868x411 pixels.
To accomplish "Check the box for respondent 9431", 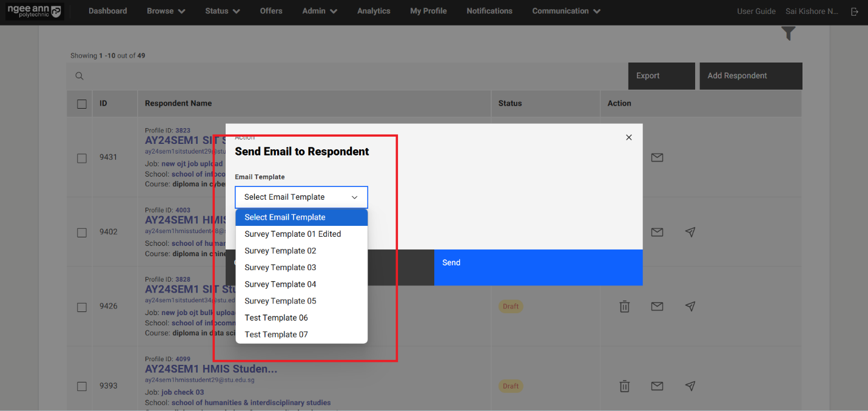I will (x=82, y=158).
